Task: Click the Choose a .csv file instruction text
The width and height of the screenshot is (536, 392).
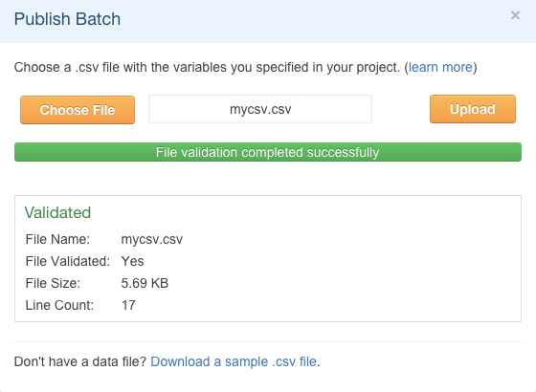Action: coord(207,67)
